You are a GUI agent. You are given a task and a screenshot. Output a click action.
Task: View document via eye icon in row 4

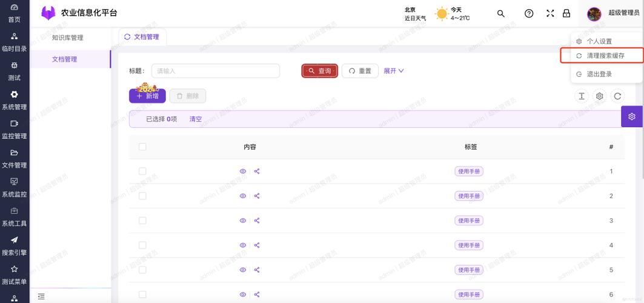point(243,245)
